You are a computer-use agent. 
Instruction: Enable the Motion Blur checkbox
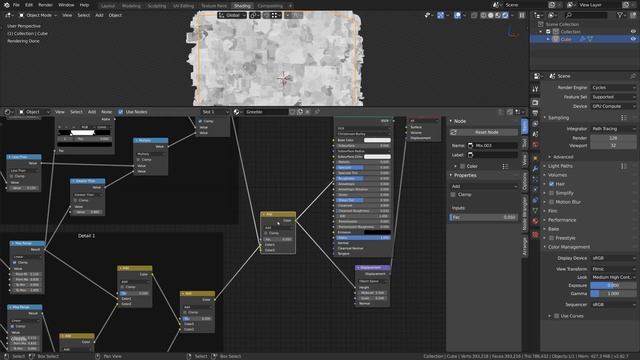click(552, 202)
